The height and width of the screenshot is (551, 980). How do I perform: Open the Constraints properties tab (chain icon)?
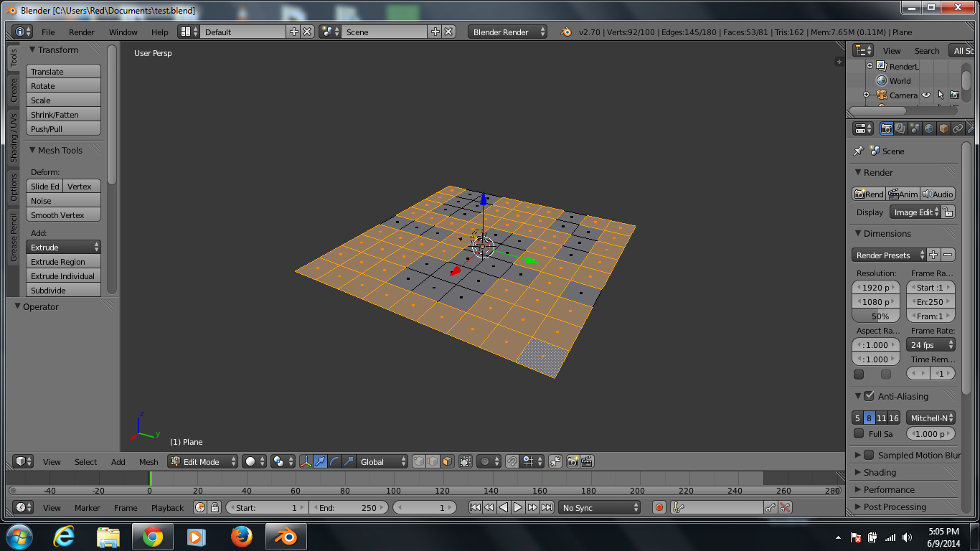(958, 128)
